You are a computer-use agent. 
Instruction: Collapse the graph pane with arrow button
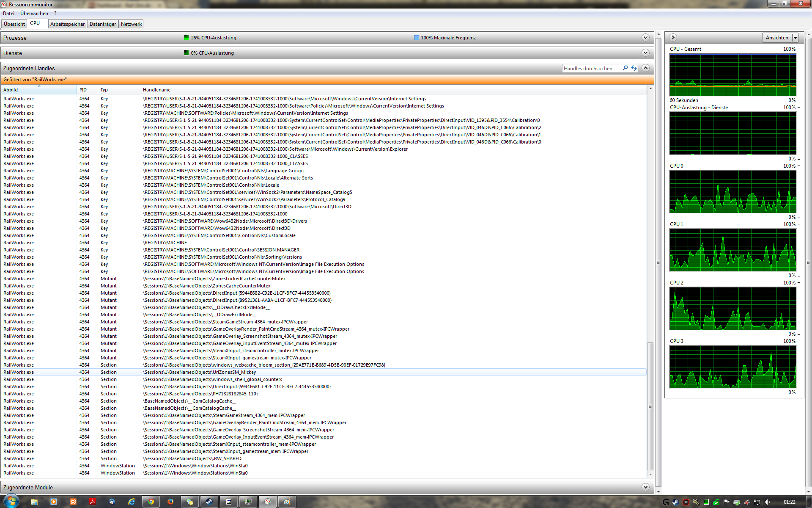[673, 38]
